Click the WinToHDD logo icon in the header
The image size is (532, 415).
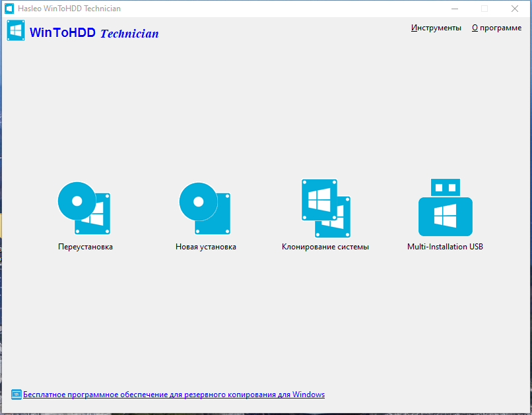click(x=15, y=30)
